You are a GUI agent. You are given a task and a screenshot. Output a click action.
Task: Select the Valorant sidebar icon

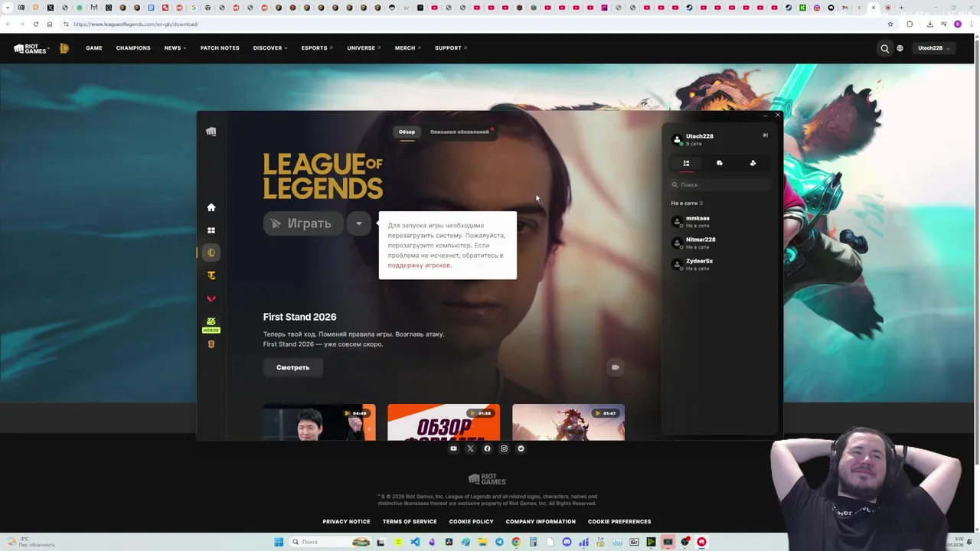211,298
